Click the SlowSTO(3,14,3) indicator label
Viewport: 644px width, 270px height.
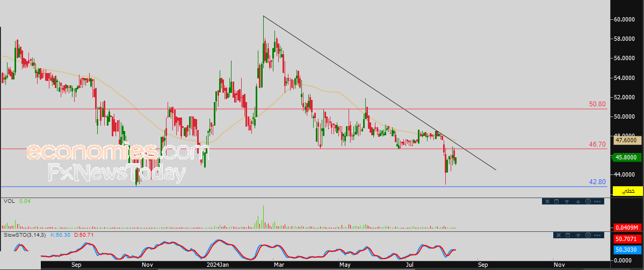(x=26, y=235)
